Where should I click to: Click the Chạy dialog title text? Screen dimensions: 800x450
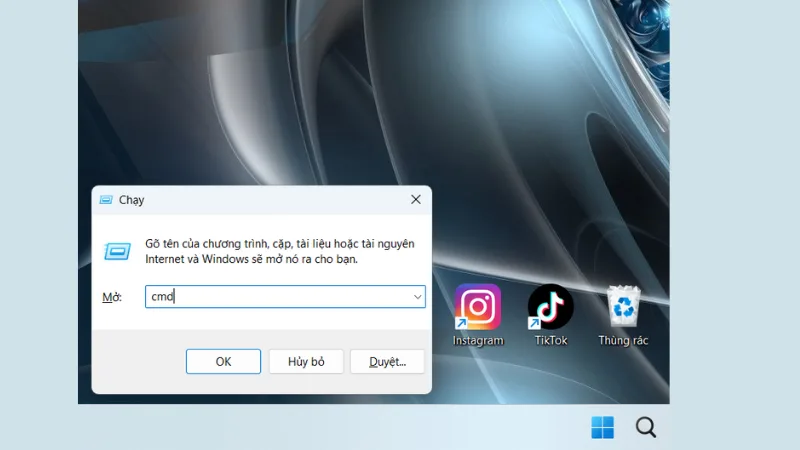132,200
